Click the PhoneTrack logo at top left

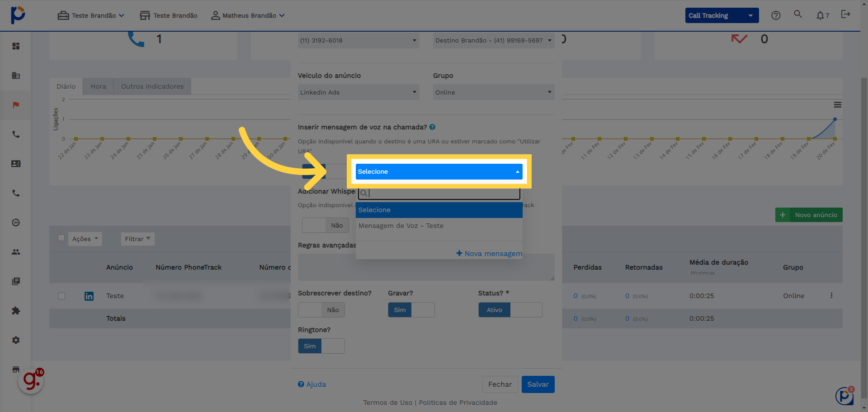[x=18, y=15]
